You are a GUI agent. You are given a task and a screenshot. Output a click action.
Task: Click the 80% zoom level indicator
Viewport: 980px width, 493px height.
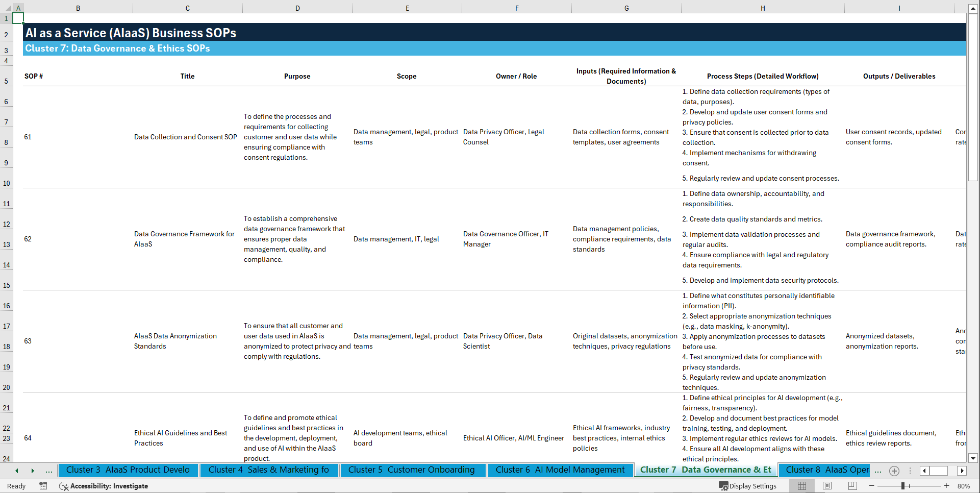coord(964,486)
